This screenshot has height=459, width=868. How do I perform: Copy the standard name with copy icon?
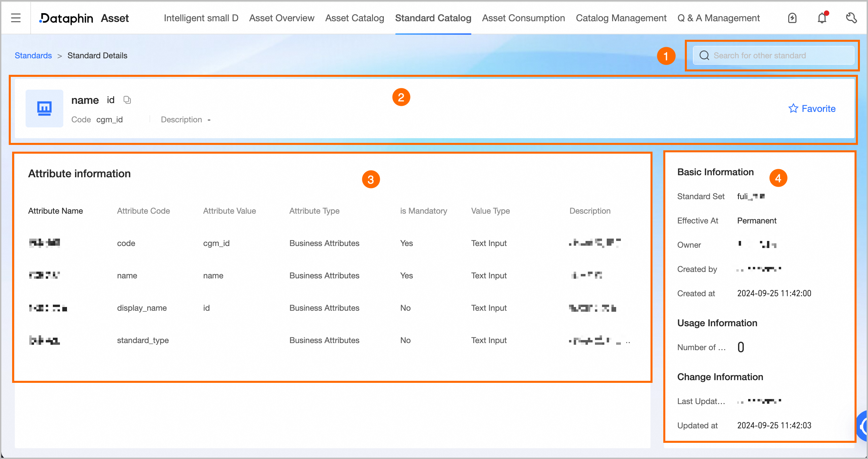[x=127, y=100]
